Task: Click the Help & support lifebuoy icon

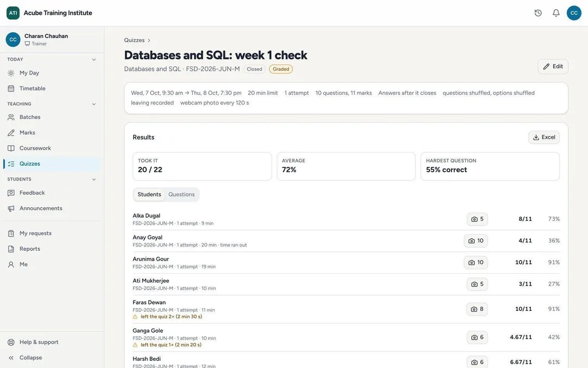Action: click(11, 342)
